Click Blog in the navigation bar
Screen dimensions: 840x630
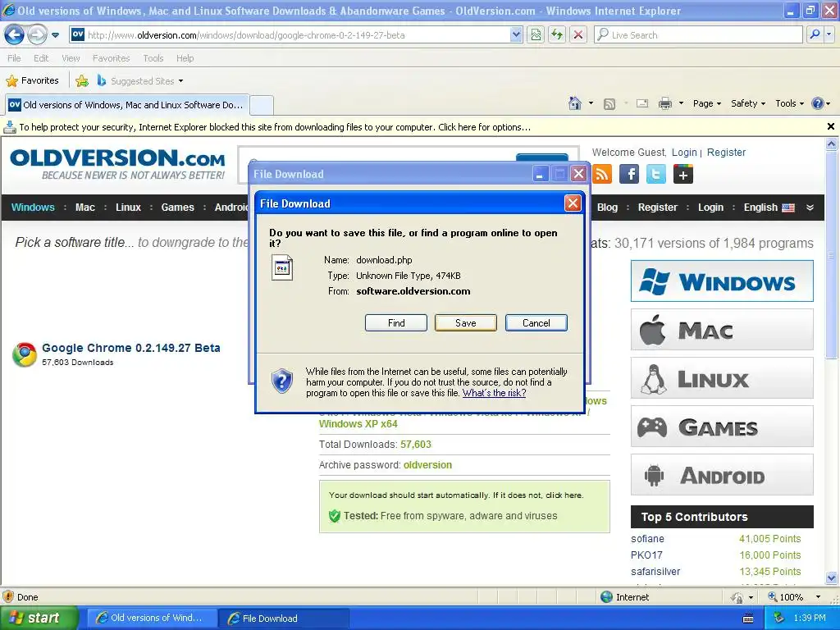click(x=607, y=208)
